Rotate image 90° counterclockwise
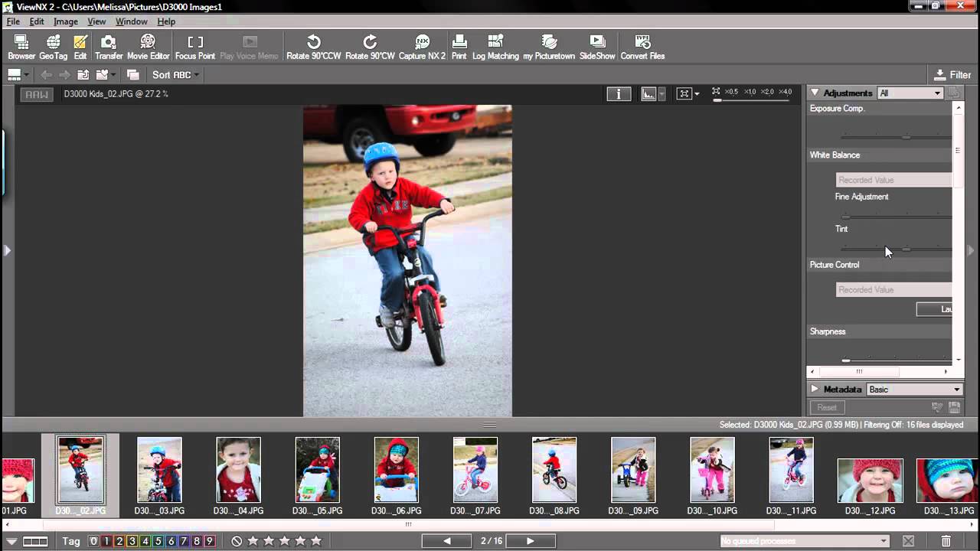 (x=313, y=47)
